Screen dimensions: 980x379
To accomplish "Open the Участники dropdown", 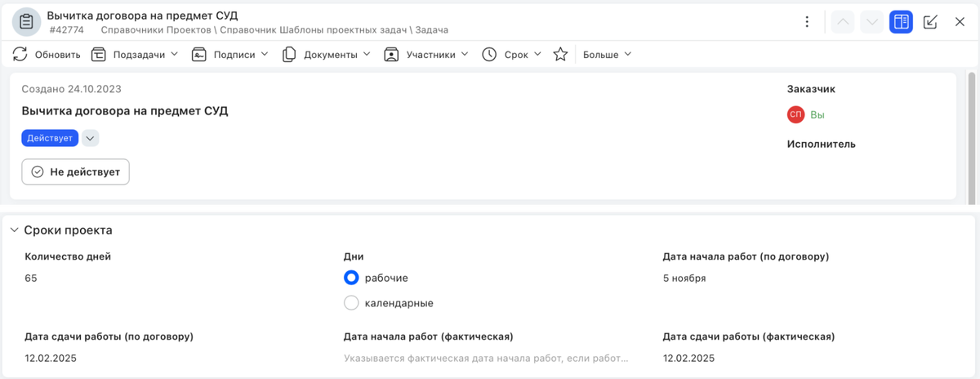I will [x=425, y=55].
